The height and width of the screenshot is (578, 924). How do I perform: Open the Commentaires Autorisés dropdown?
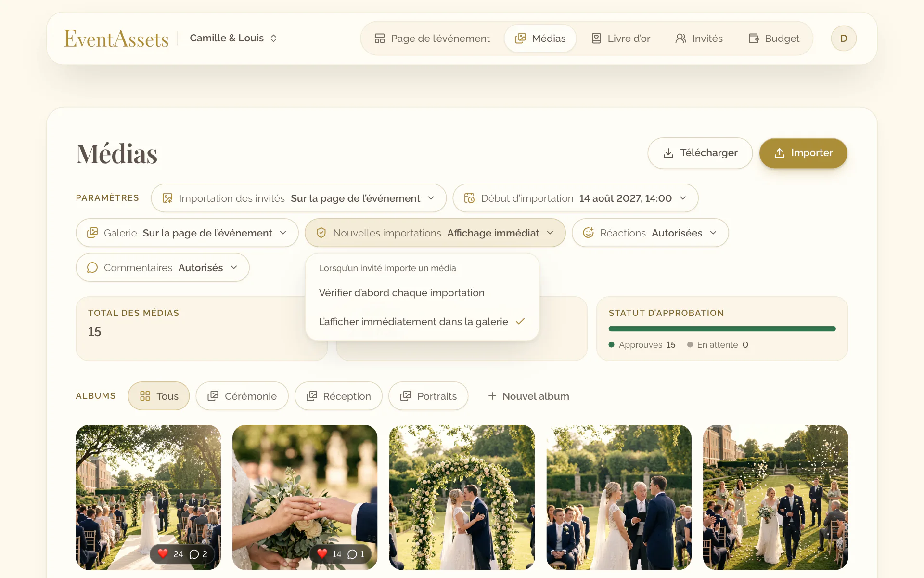coord(163,267)
